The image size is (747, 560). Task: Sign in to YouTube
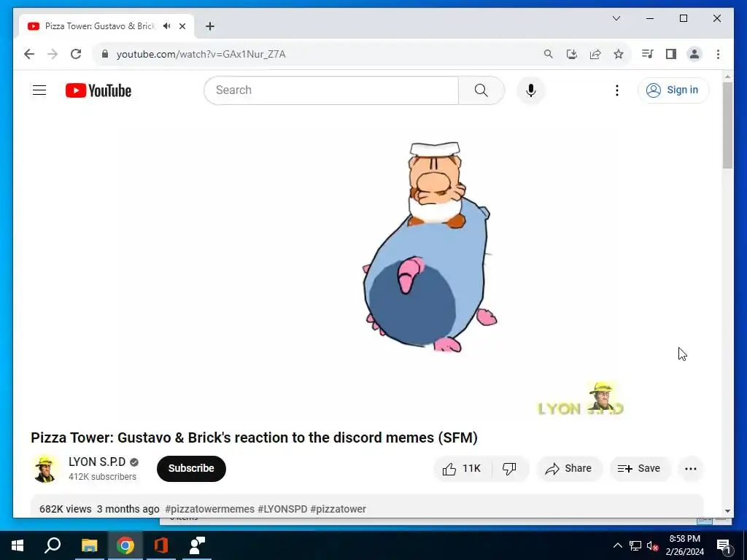pos(673,90)
